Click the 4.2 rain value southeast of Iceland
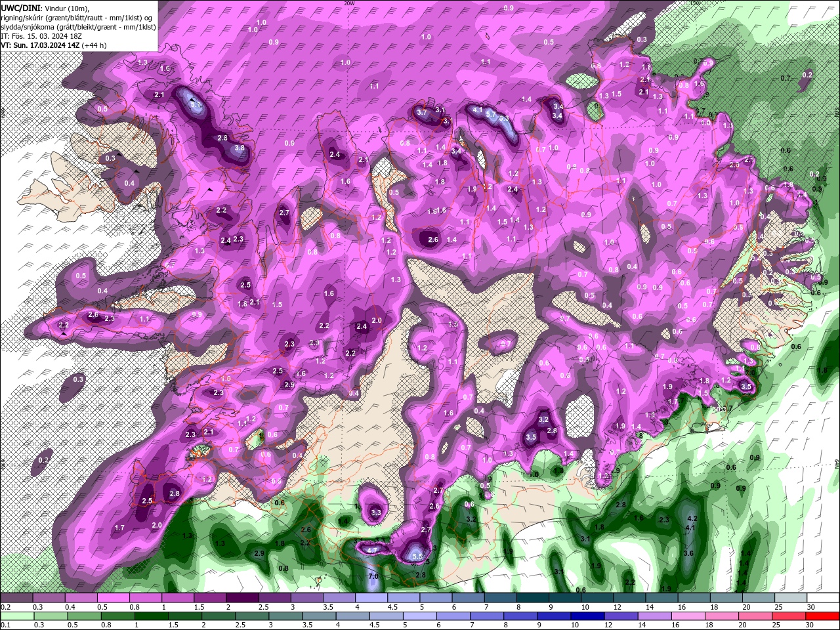840x630 pixels. tap(691, 518)
